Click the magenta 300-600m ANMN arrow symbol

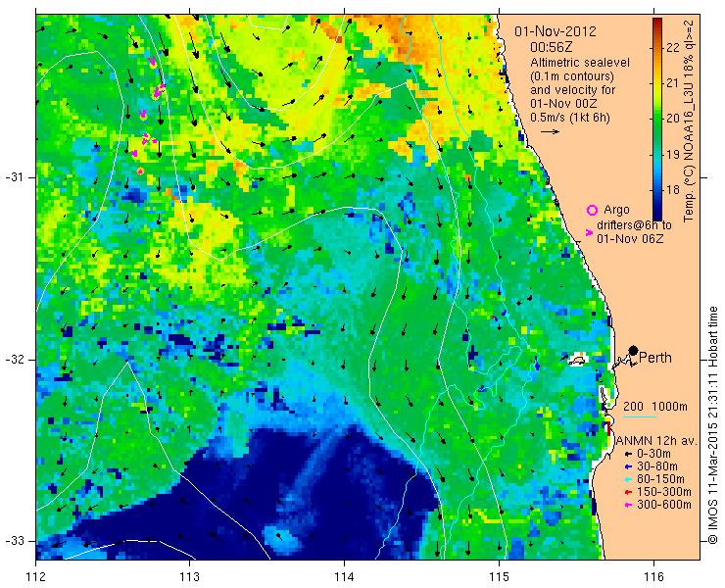pos(628,505)
